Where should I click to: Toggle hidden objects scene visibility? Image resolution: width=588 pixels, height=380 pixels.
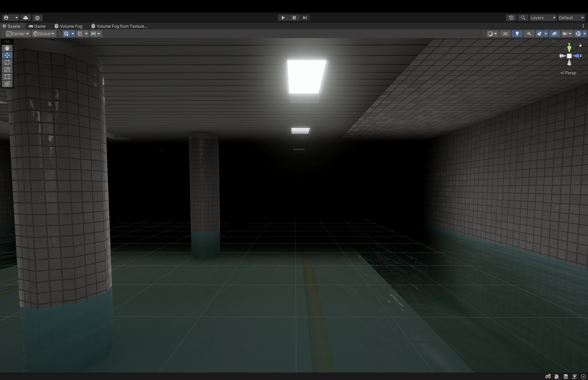(554, 34)
